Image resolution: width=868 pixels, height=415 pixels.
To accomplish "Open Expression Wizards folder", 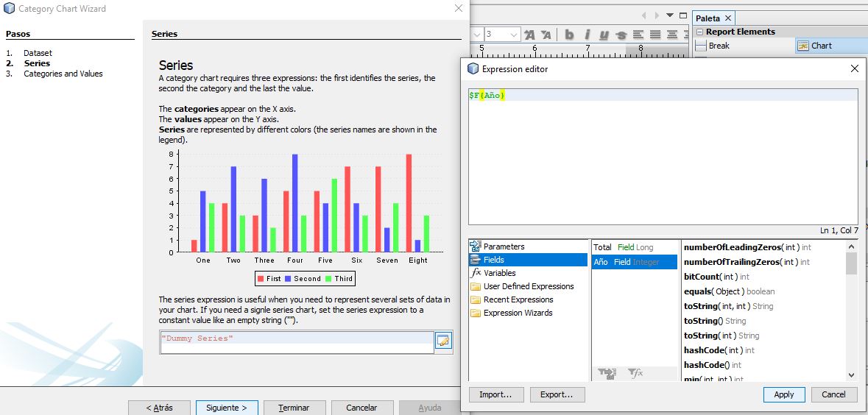I will point(518,313).
